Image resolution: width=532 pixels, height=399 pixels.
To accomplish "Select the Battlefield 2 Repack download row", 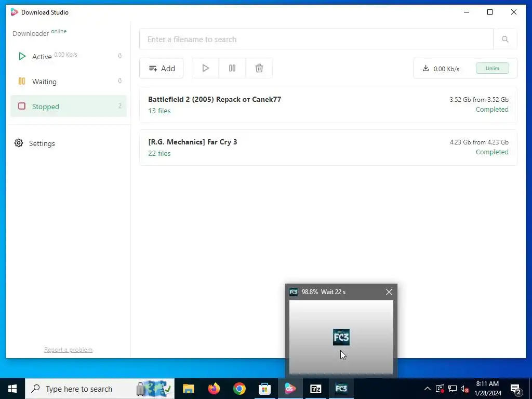I will [328, 105].
